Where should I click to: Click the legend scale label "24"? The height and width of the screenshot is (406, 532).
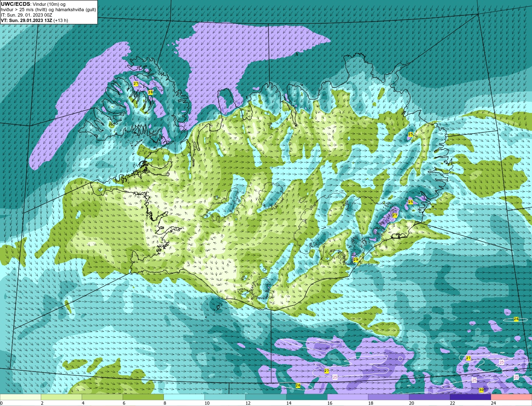(x=493, y=403)
